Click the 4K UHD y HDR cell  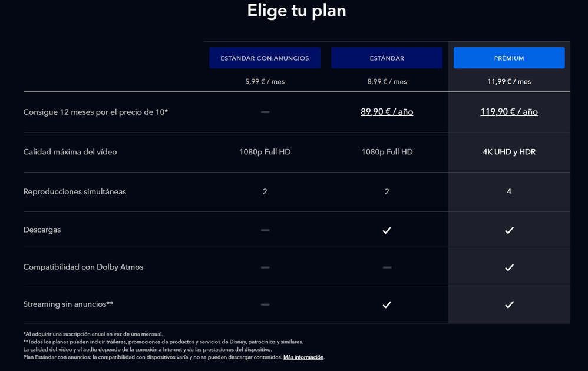pyautogui.click(x=509, y=152)
